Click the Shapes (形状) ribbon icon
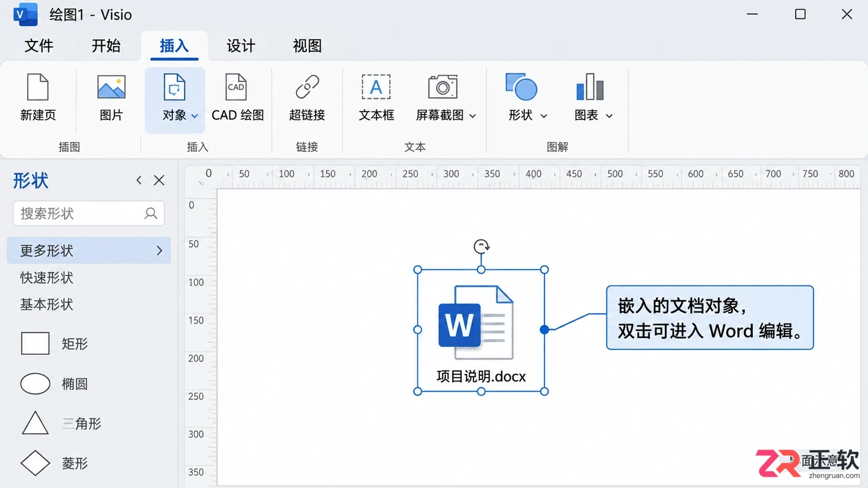868x488 pixels. pyautogui.click(x=521, y=87)
